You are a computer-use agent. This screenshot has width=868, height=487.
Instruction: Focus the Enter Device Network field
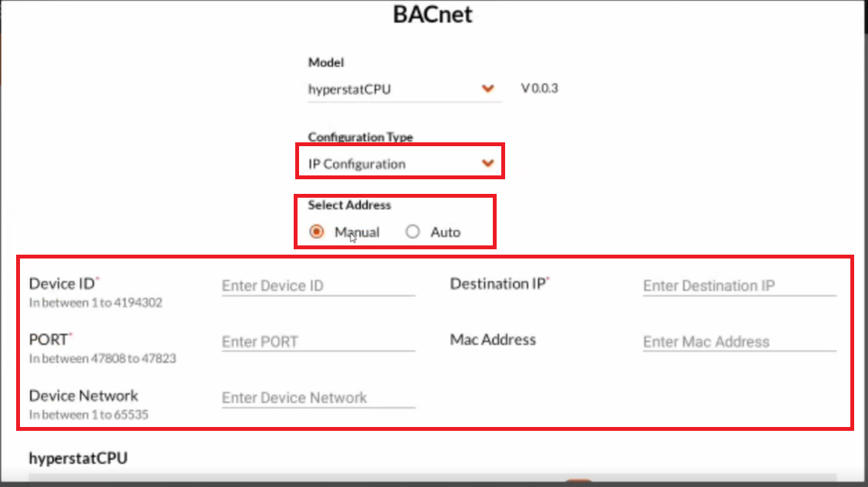pyautogui.click(x=318, y=398)
